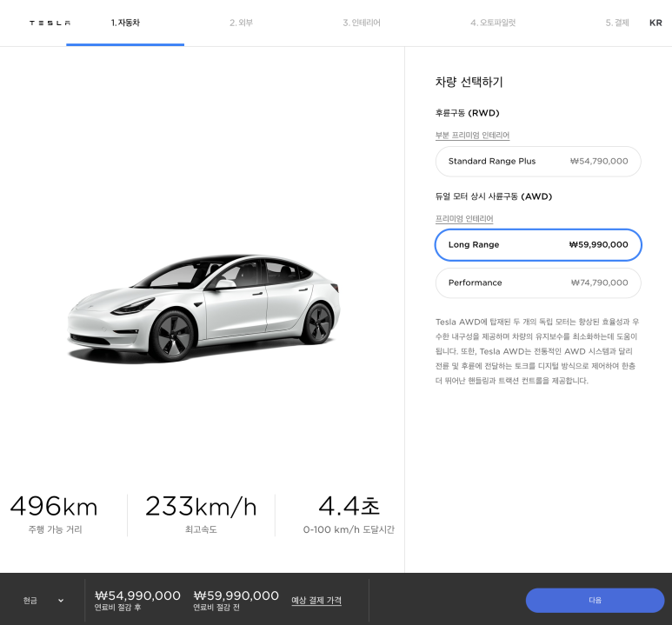Click the 듀얼 모터 상시 사륜구동 (AWD) label
The height and width of the screenshot is (625, 672).
pyautogui.click(x=494, y=196)
